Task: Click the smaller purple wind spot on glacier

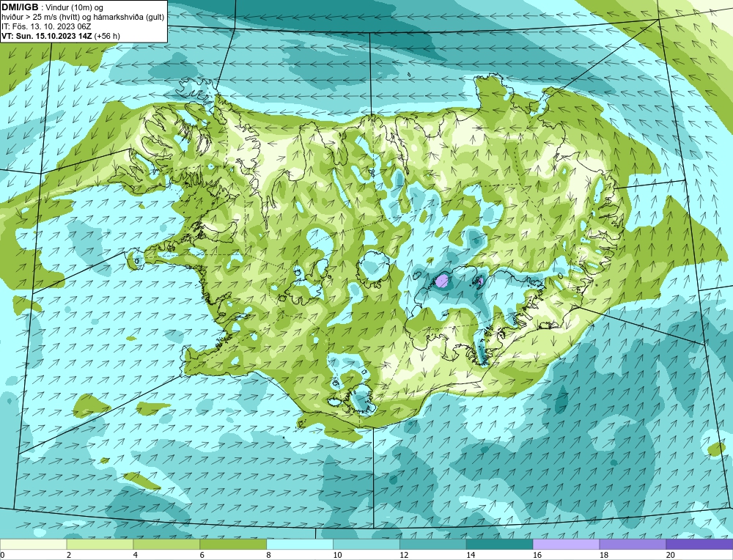Action: (x=479, y=281)
